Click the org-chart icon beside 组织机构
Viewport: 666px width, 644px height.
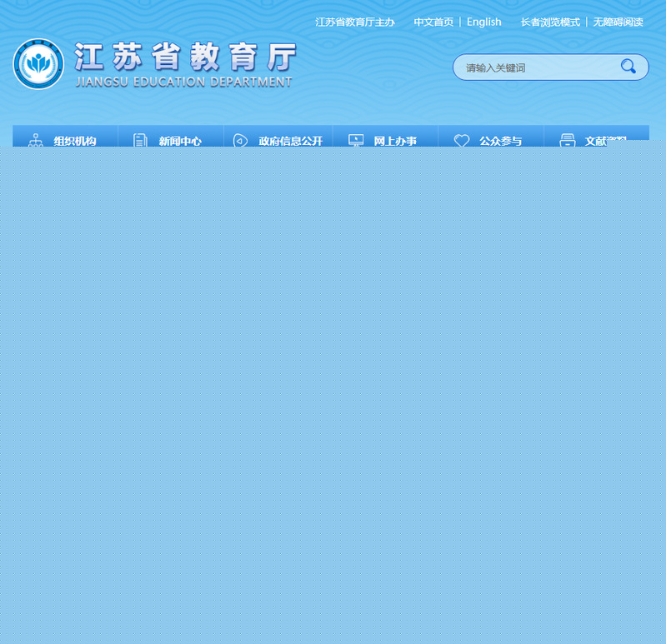click(35, 141)
